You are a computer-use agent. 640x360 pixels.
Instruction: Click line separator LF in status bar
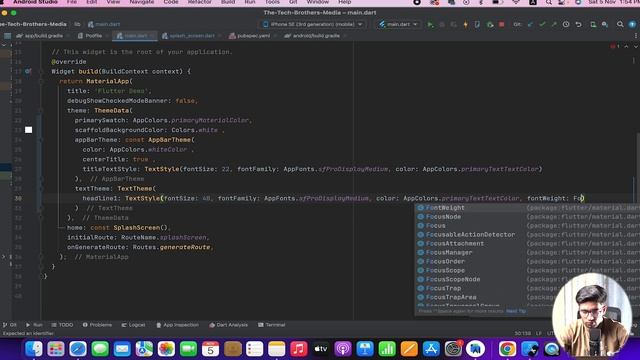[539, 333]
